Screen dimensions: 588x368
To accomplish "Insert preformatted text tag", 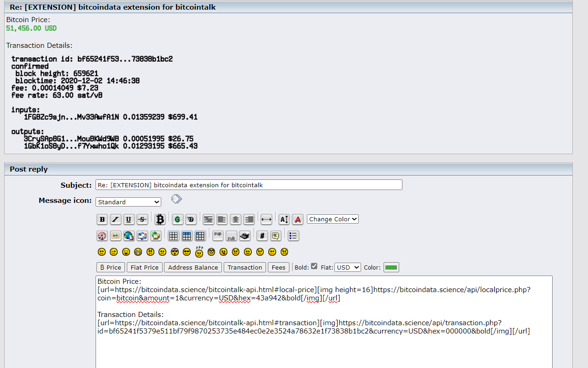I will coord(209,219).
